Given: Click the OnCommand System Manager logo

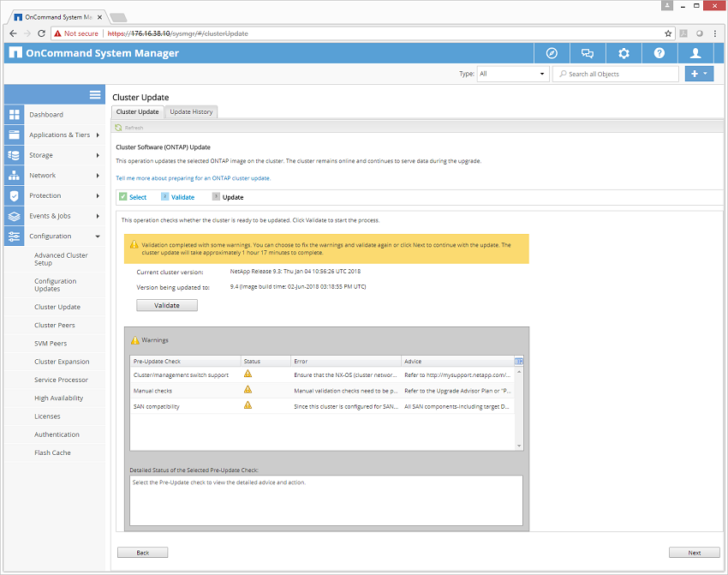Looking at the screenshot, I should pyautogui.click(x=15, y=52).
